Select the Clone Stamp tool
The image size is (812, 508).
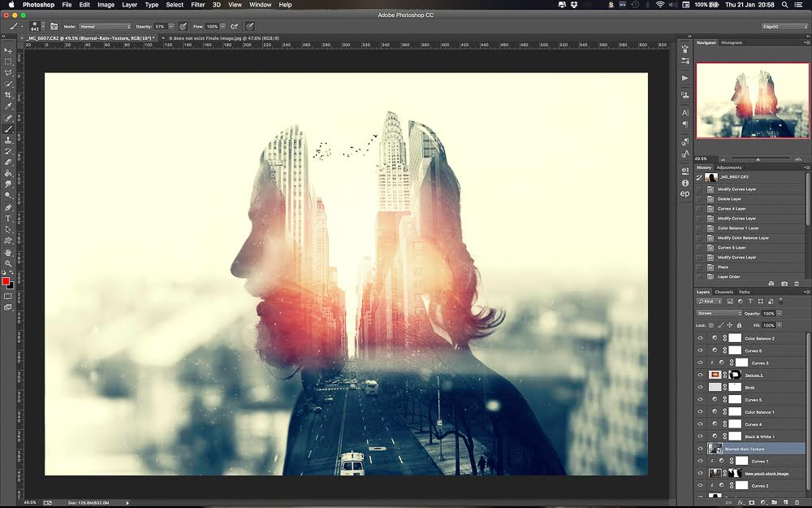[x=9, y=140]
